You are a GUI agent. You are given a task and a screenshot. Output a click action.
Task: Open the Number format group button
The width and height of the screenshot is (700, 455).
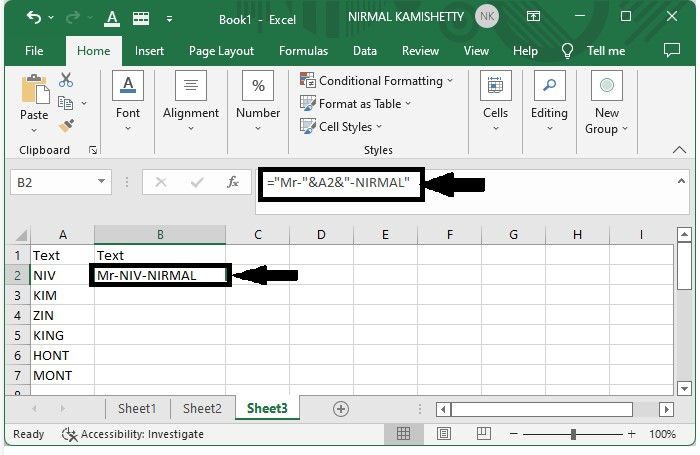click(258, 102)
